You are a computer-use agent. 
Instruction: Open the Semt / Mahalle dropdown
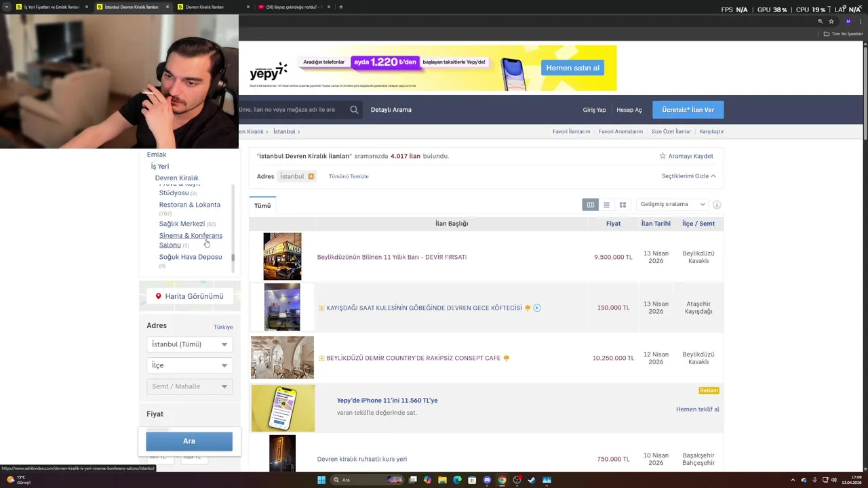(x=190, y=386)
